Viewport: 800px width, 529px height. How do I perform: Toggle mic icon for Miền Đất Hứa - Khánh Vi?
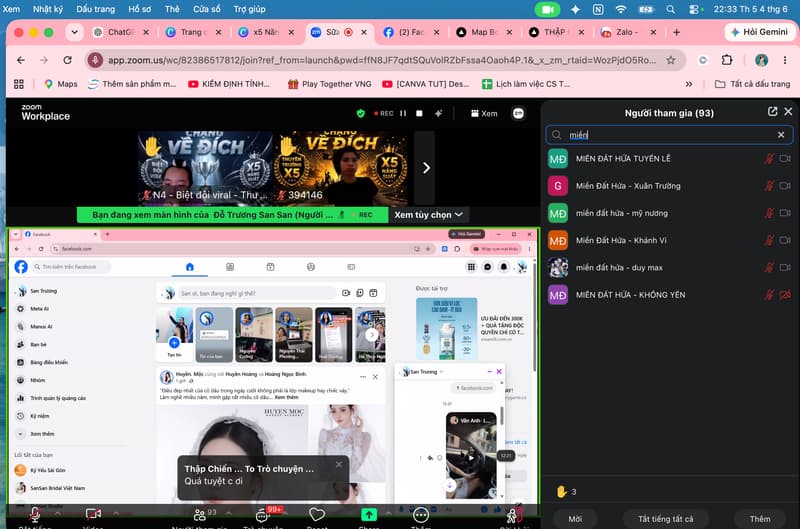769,240
